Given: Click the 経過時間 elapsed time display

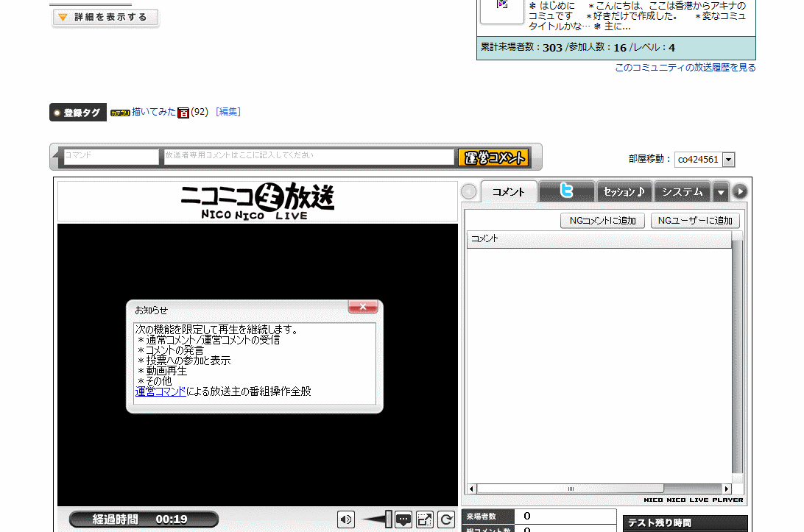Looking at the screenshot, I should tap(144, 519).
